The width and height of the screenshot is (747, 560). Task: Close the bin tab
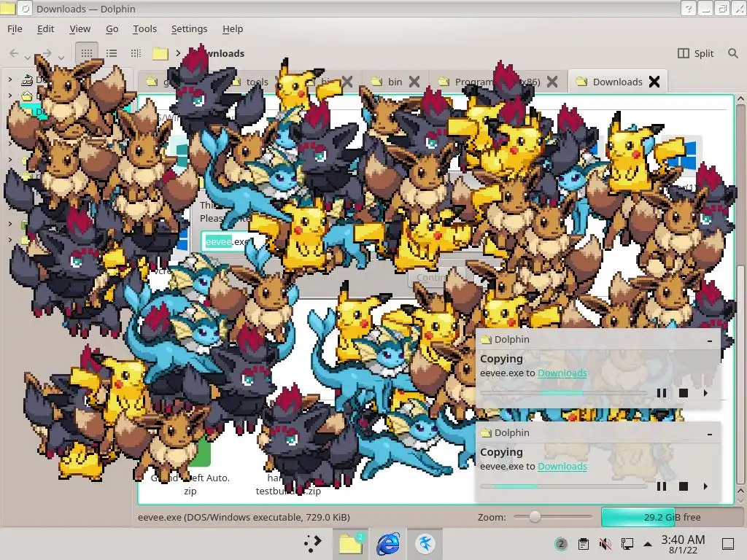(414, 82)
